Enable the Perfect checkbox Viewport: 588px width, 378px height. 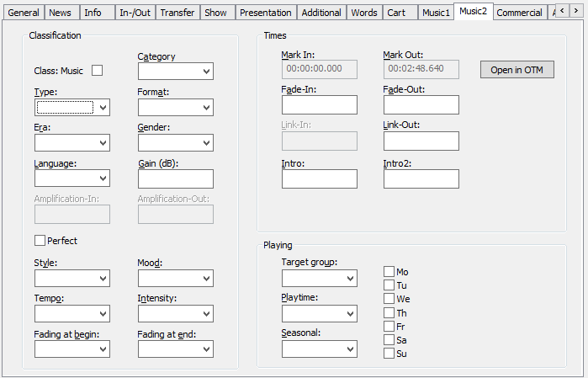tap(40, 241)
